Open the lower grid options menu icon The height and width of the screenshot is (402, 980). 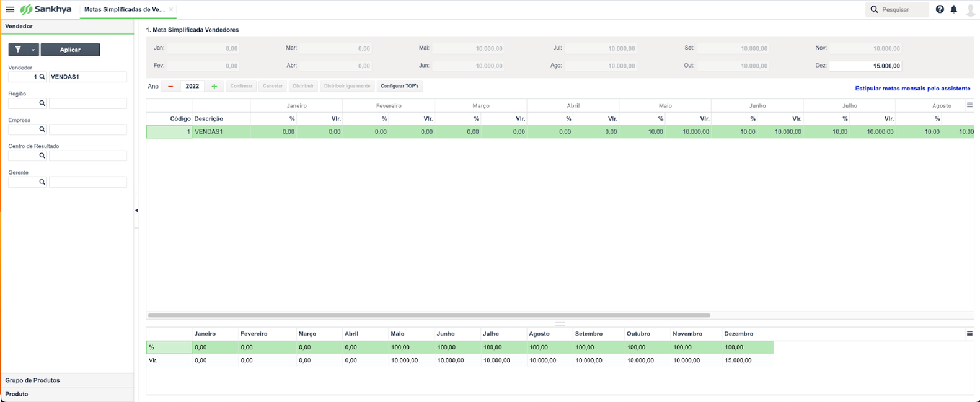pyautogui.click(x=969, y=334)
